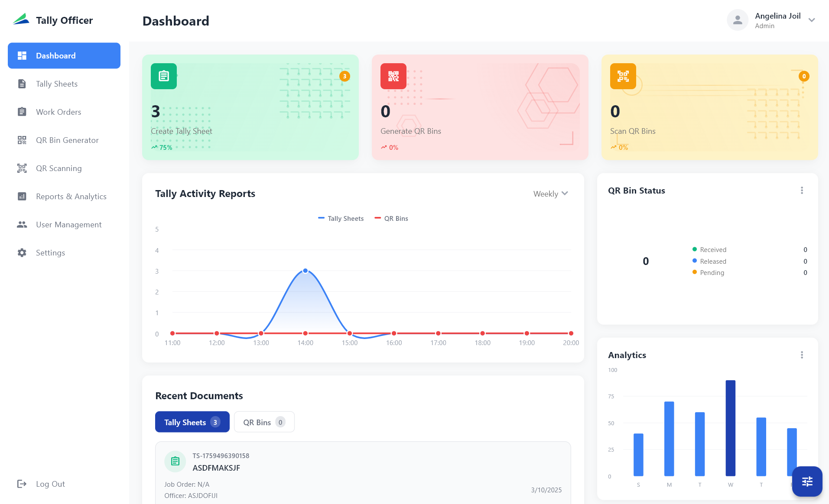Select the Work Orders clipboard icon
Screen dimensions: 829x504
click(x=22, y=112)
